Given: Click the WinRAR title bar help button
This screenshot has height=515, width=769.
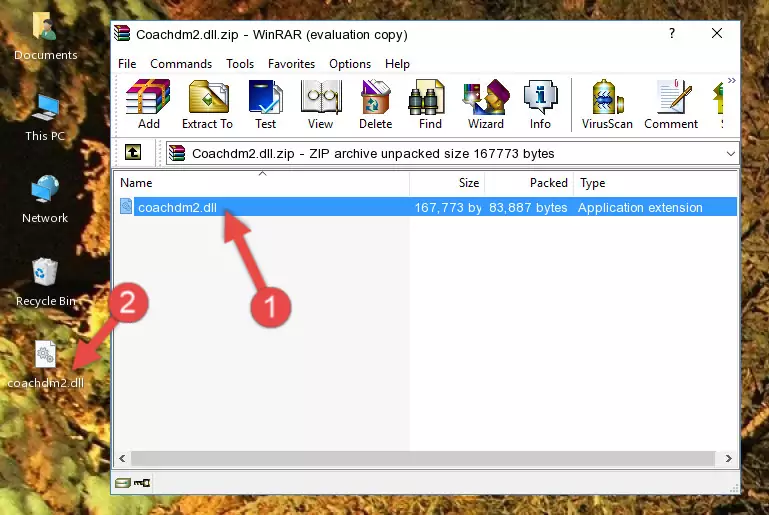Looking at the screenshot, I should coord(672,33).
